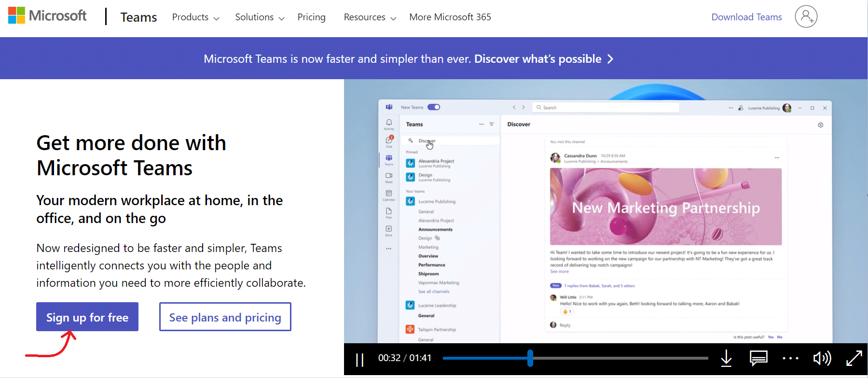Click the thumbs-up reaction on Will Little's reply
Screen dimensions: 868x378
(567, 311)
